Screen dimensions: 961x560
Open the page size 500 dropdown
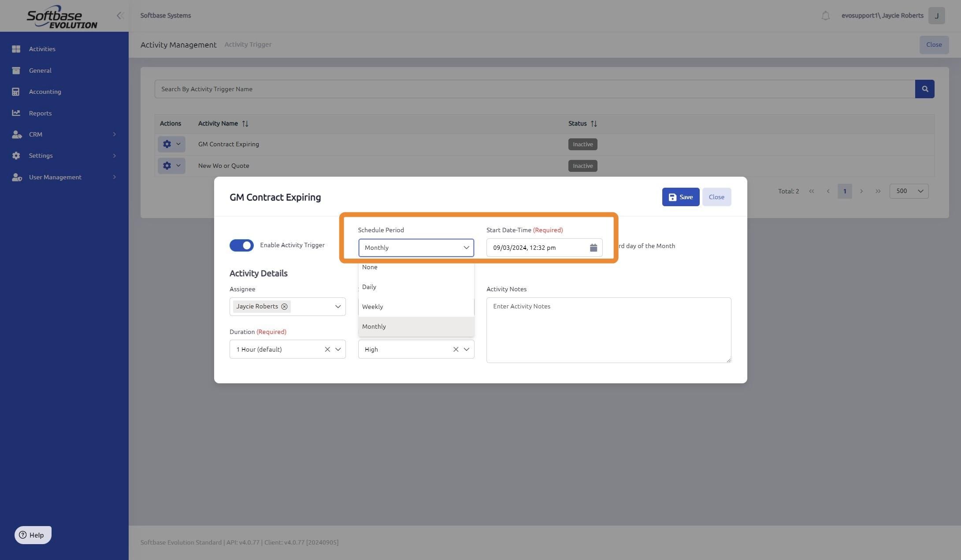coord(909,191)
